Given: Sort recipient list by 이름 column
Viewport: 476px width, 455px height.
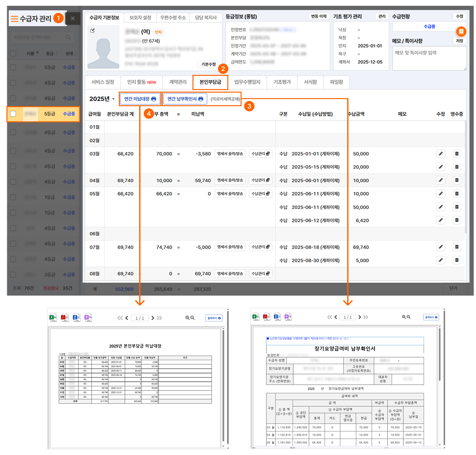Looking at the screenshot, I should click(33, 54).
